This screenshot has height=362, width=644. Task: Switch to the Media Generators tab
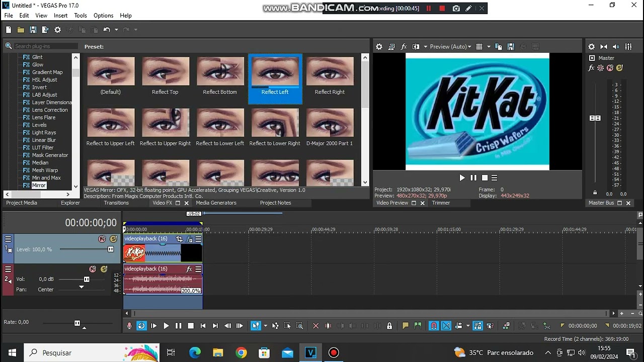[x=216, y=203]
